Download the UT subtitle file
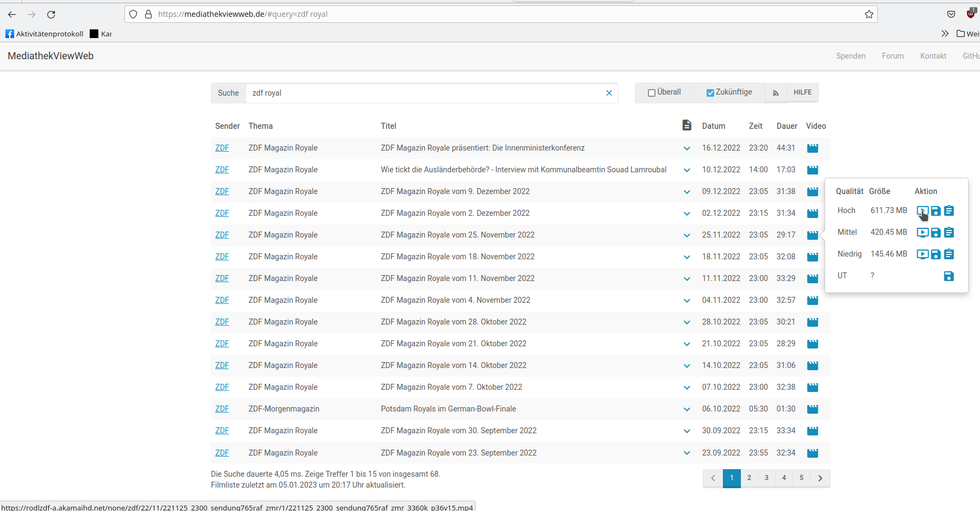 click(949, 276)
